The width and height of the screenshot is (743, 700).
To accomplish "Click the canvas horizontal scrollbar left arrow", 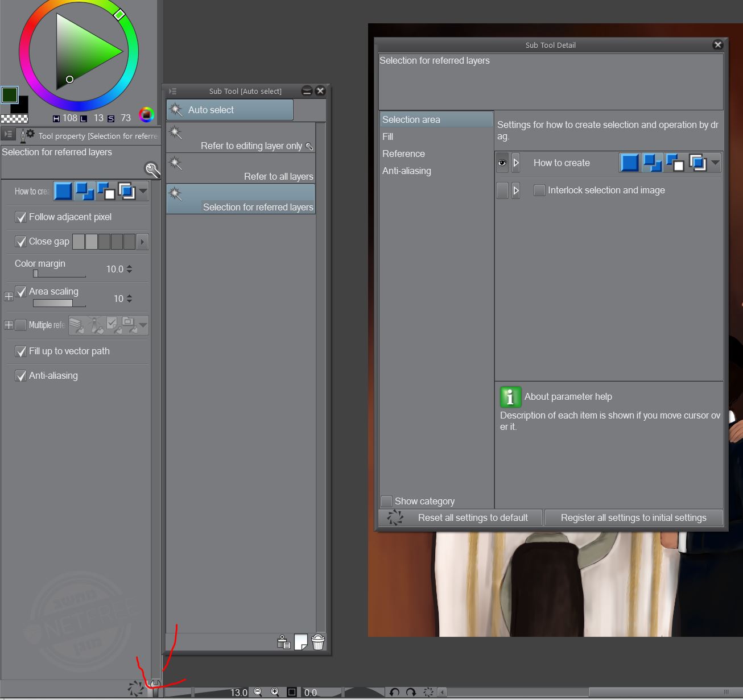I will click(x=442, y=692).
